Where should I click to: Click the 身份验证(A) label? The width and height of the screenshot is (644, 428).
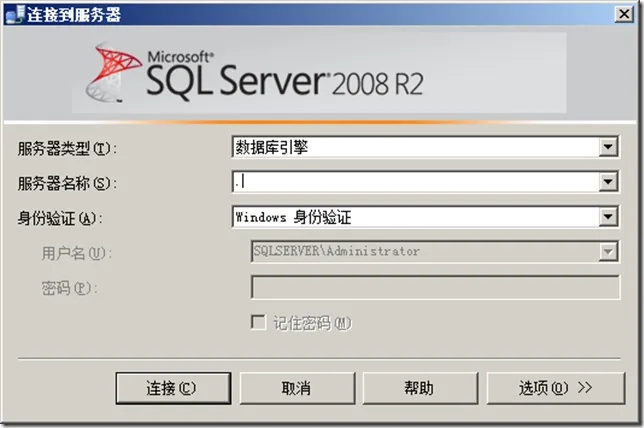60,218
